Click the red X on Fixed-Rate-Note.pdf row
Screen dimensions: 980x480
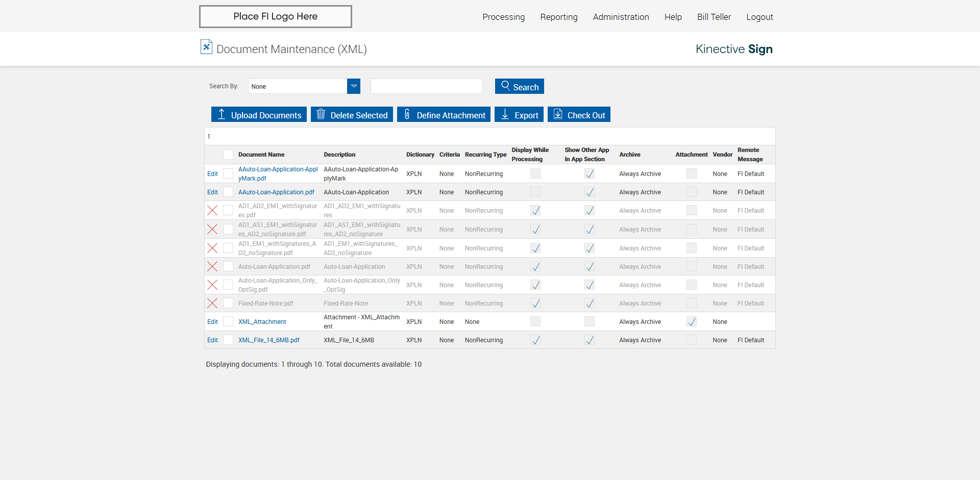pos(212,304)
